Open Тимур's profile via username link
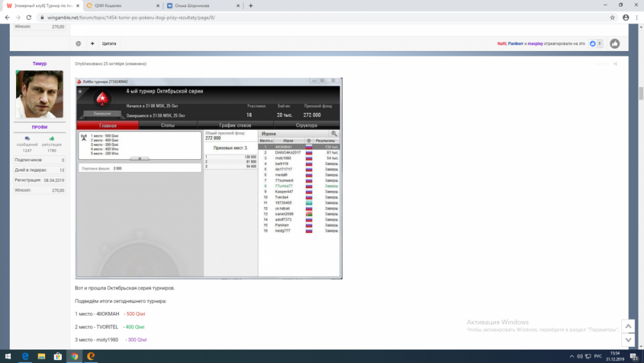This screenshot has width=644, height=363. [39, 64]
